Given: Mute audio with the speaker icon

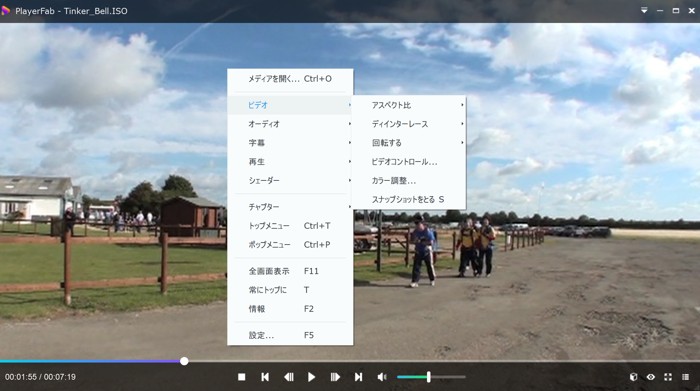Looking at the screenshot, I should click(x=382, y=377).
